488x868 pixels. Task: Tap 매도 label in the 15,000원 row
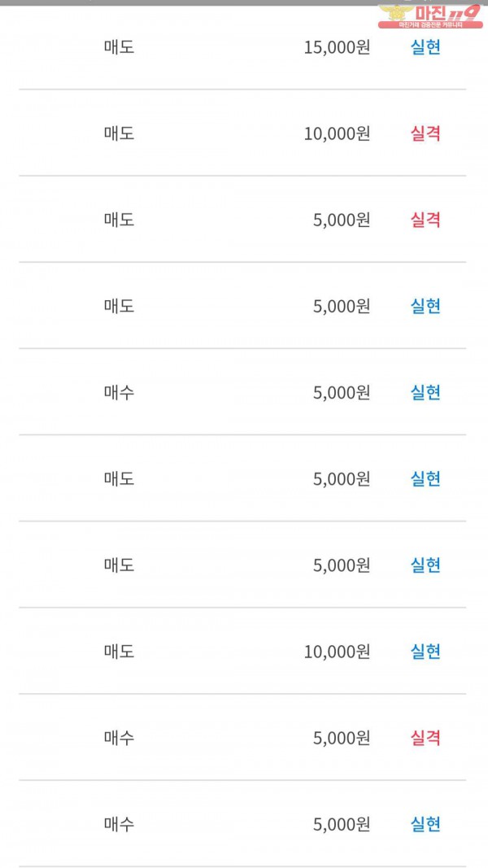click(x=119, y=47)
